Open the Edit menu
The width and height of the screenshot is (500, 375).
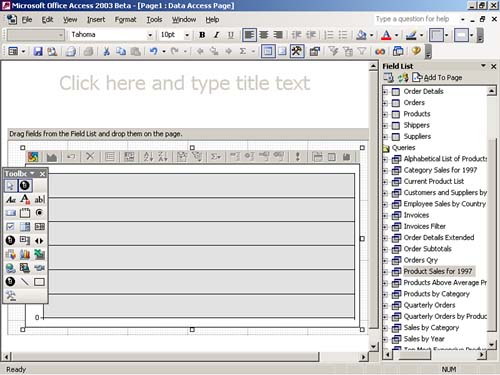[x=47, y=20]
